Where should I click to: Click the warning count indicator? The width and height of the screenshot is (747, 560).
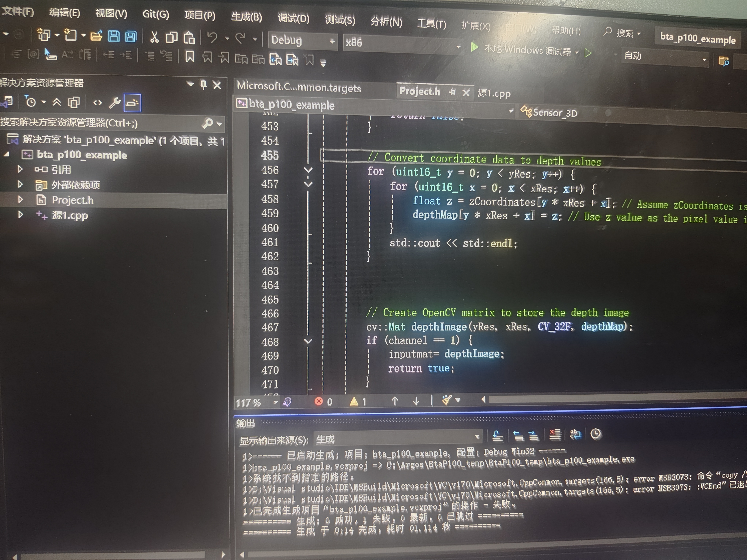click(358, 402)
